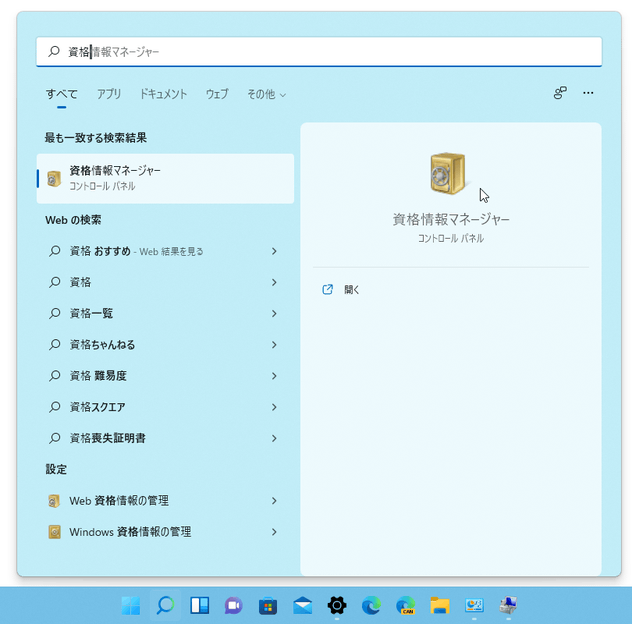The width and height of the screenshot is (632, 624).
Task: Click the search magnifier icon in search box
Action: (54, 51)
